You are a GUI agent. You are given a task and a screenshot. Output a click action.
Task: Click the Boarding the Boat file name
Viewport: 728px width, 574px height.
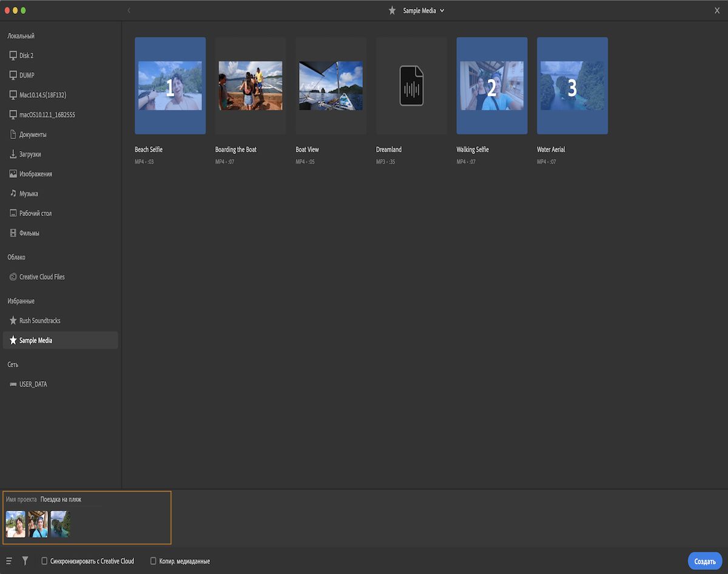point(236,149)
